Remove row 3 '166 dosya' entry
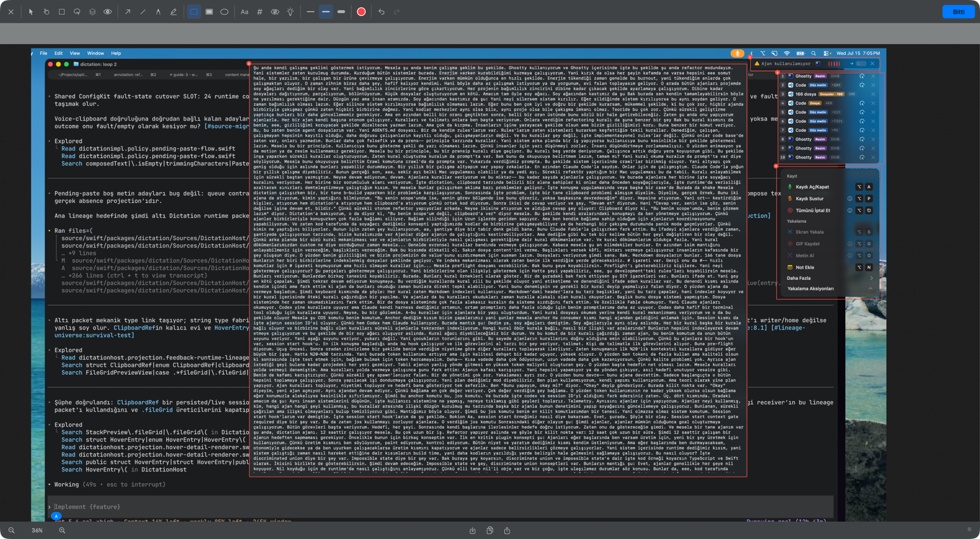The height and width of the screenshot is (539, 980). click(x=873, y=94)
